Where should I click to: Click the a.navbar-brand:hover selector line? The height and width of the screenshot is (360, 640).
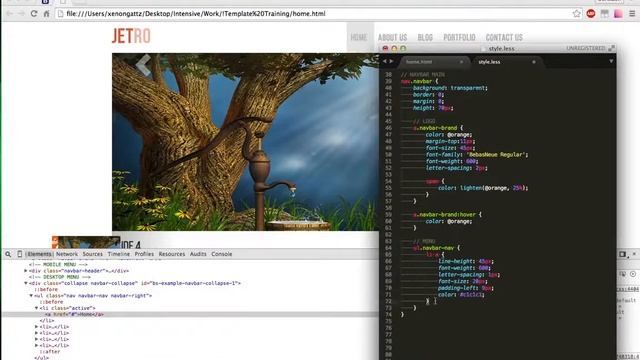point(447,214)
